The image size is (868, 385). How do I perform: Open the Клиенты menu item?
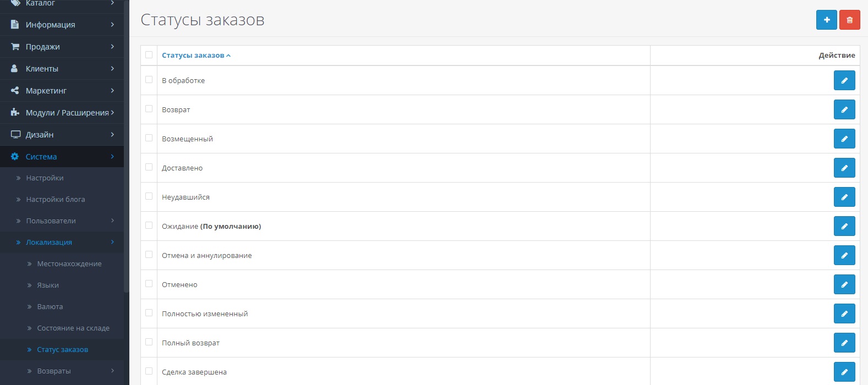[42, 69]
